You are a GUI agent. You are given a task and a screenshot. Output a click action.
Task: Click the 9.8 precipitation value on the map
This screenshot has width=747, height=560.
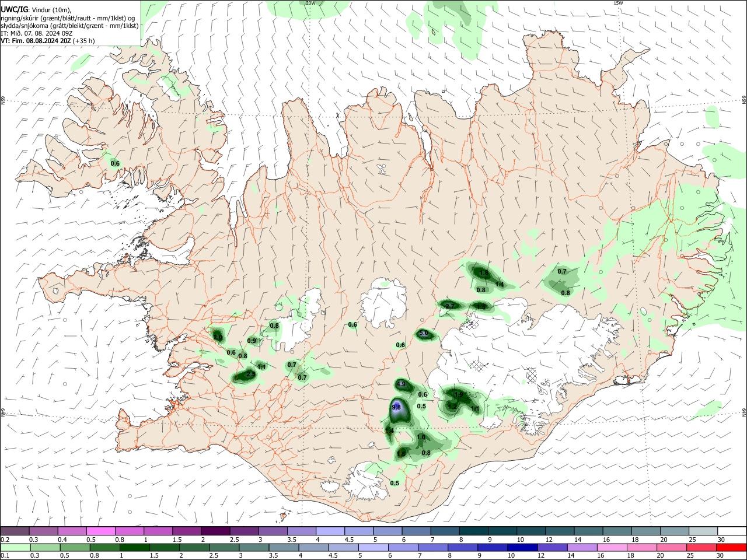tap(396, 407)
